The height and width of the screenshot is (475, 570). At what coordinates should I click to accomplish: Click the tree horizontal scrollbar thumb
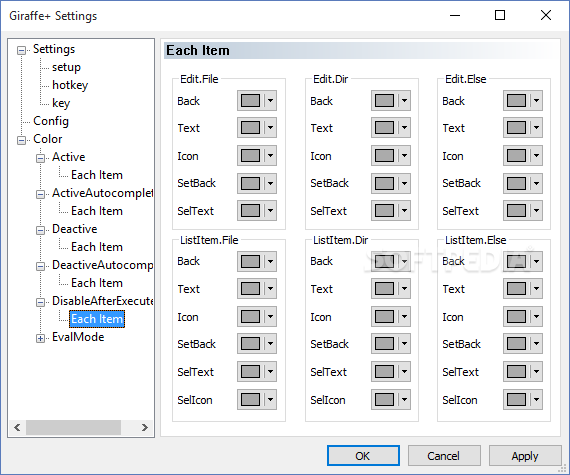[73, 427]
